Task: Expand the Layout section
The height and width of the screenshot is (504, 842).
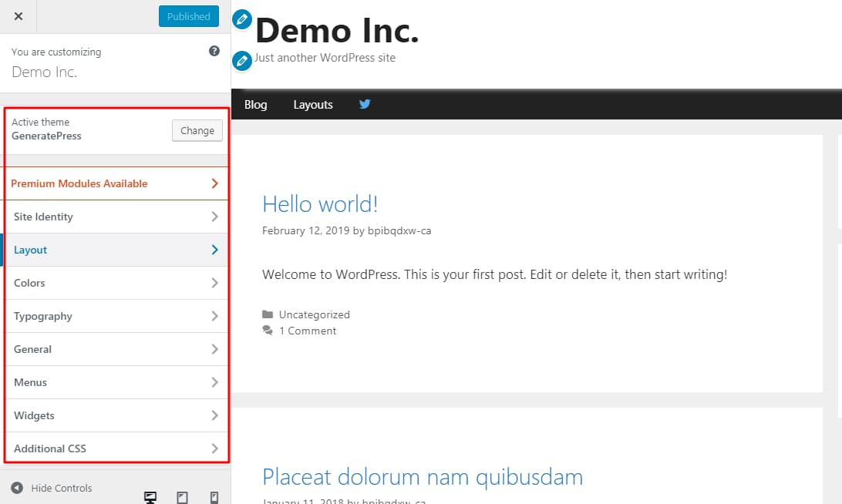Action: (x=116, y=250)
